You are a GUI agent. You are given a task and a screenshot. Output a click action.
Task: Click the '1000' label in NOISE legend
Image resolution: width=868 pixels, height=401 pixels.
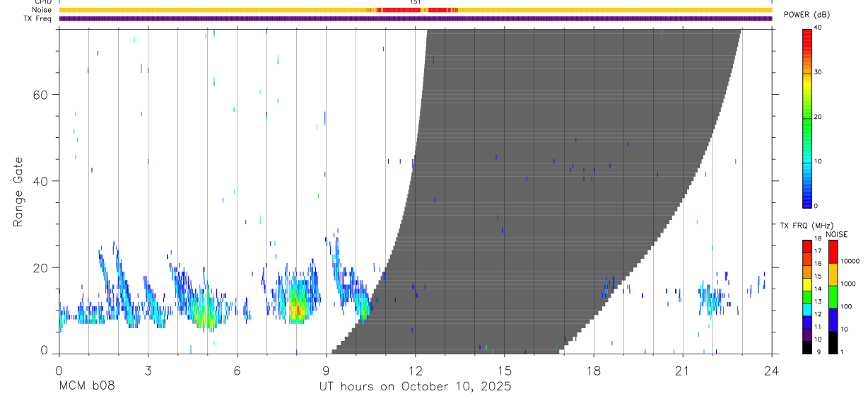tap(849, 284)
